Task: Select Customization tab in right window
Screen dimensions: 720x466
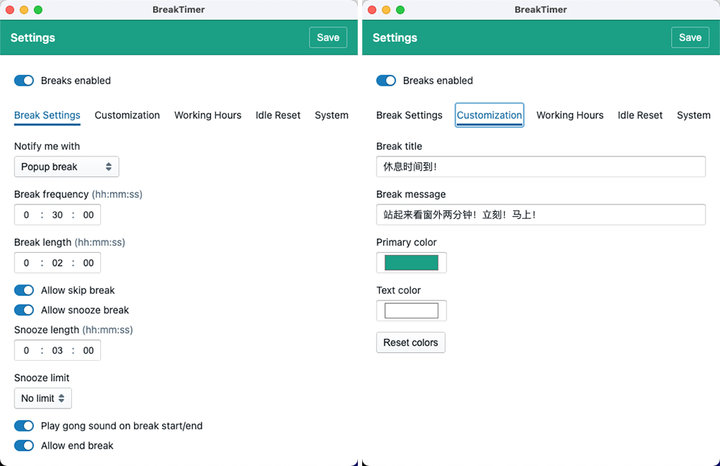Action: tap(489, 115)
